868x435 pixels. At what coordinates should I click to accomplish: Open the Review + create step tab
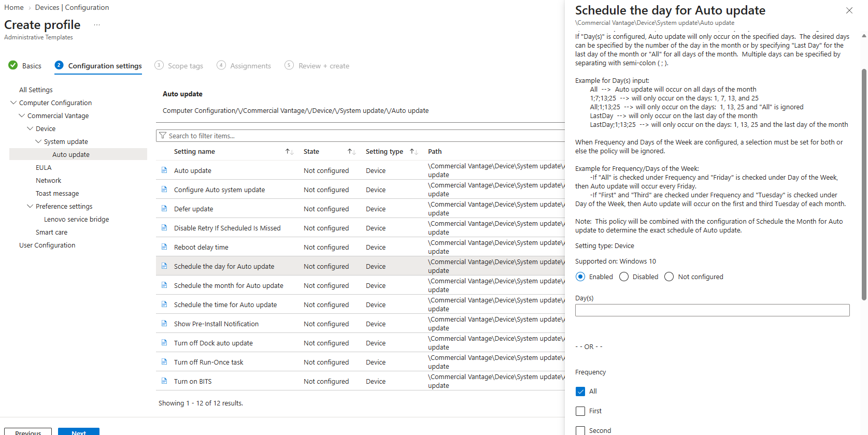tap(317, 66)
